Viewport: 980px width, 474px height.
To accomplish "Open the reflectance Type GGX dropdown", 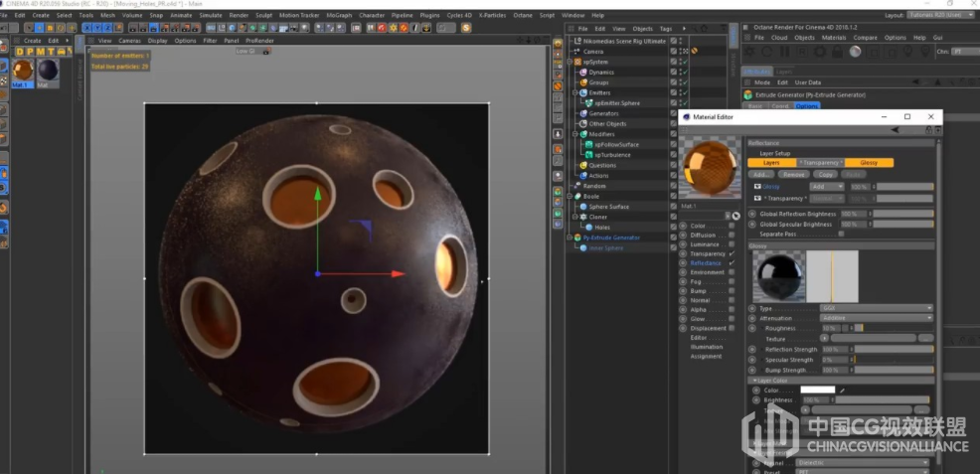I will point(877,308).
